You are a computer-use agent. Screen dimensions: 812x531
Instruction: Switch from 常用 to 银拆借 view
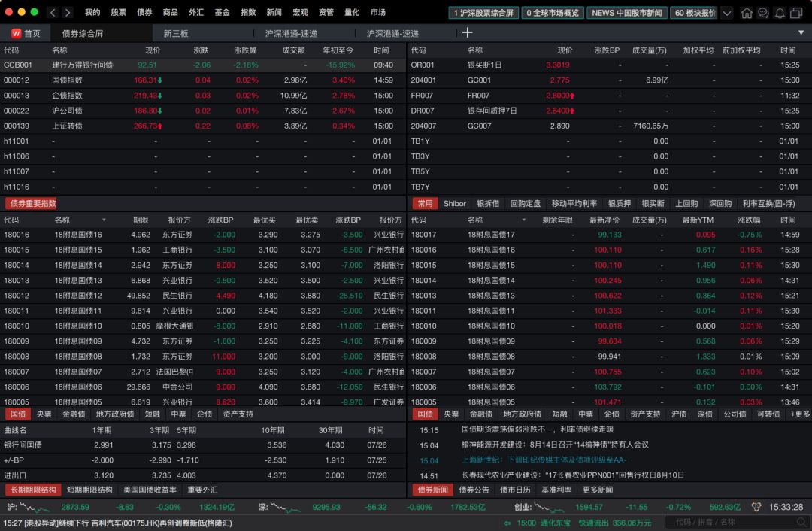(x=490, y=203)
